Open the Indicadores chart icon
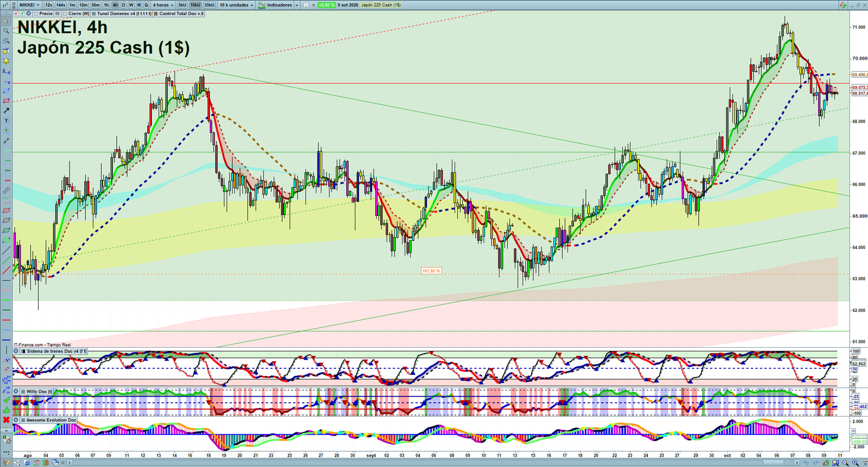 (x=262, y=5)
